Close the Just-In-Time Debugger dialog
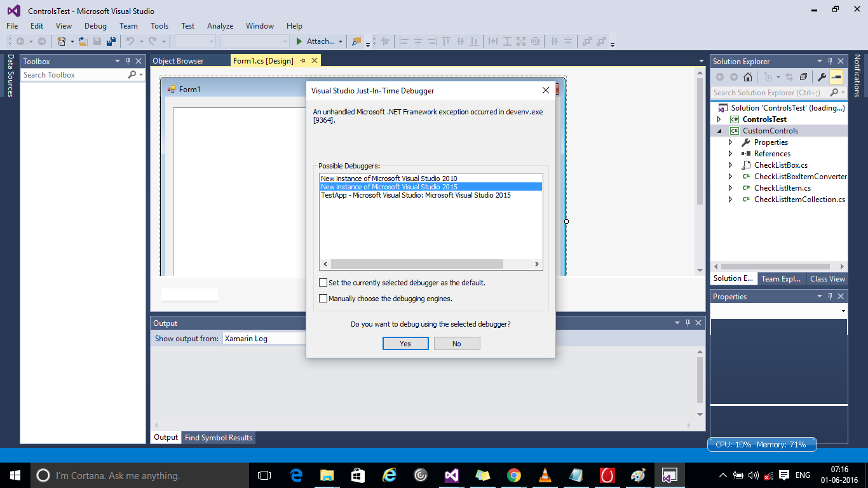The image size is (868, 488). [x=545, y=90]
